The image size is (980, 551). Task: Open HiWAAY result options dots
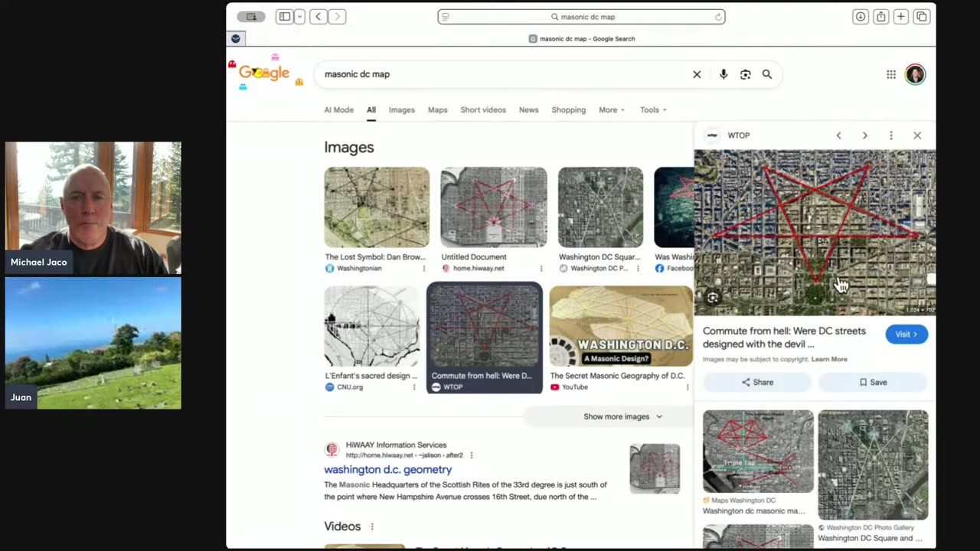[x=471, y=455]
